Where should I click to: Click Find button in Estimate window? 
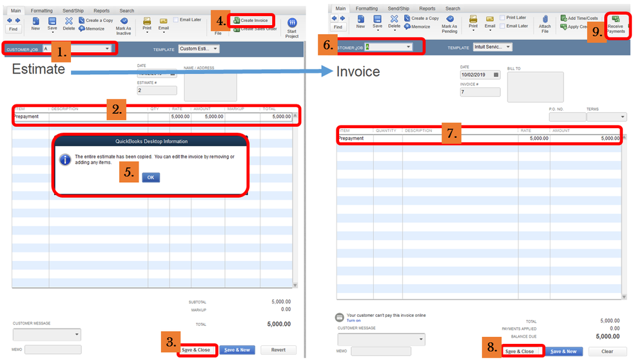click(x=13, y=29)
